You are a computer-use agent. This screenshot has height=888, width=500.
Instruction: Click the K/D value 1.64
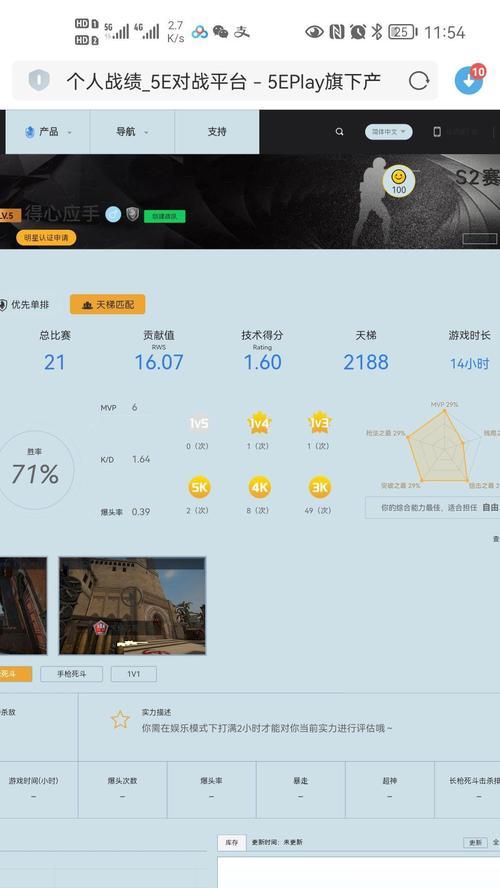(x=141, y=459)
